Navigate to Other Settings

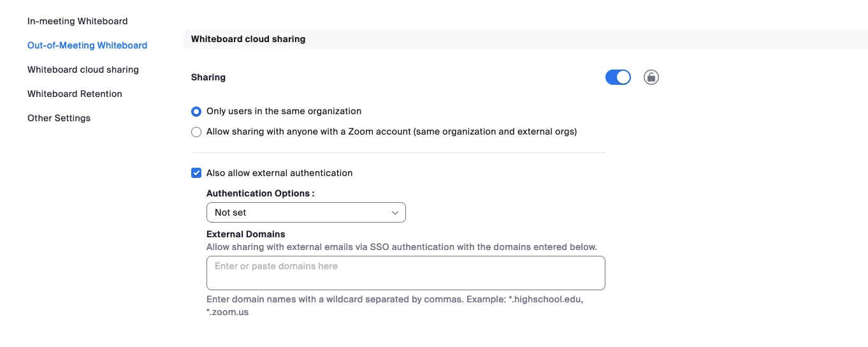pyautogui.click(x=59, y=118)
